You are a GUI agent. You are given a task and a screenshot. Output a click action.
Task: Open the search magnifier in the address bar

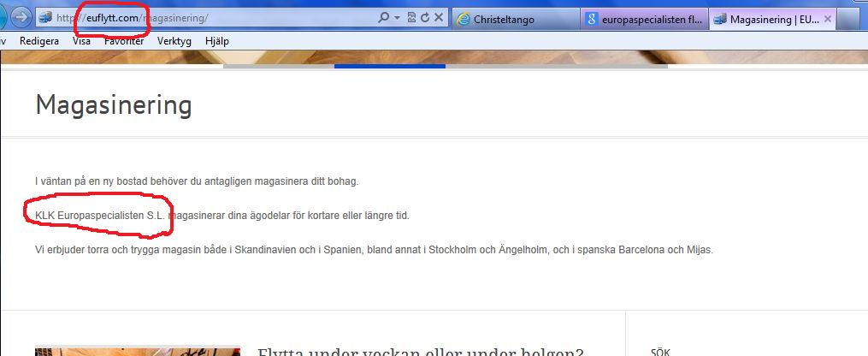383,18
